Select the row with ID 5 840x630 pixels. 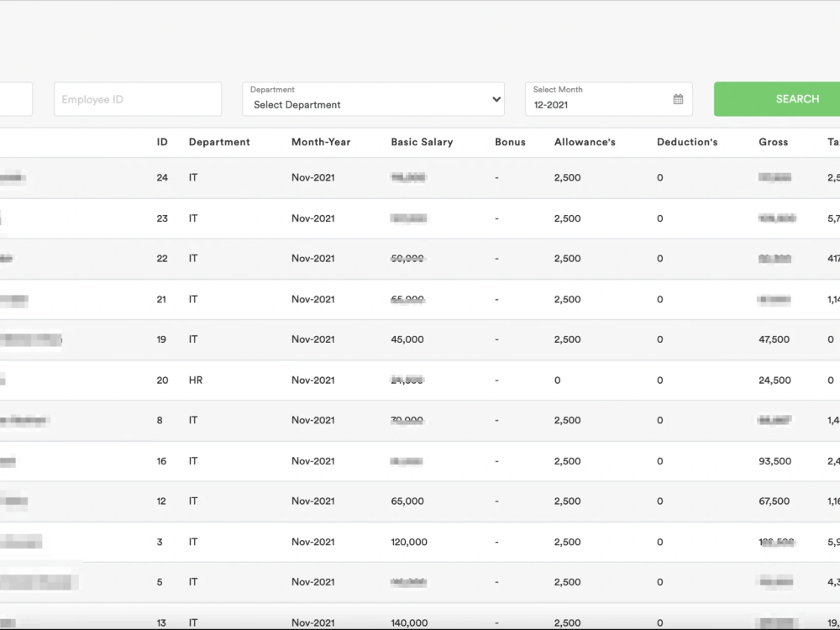point(420,582)
